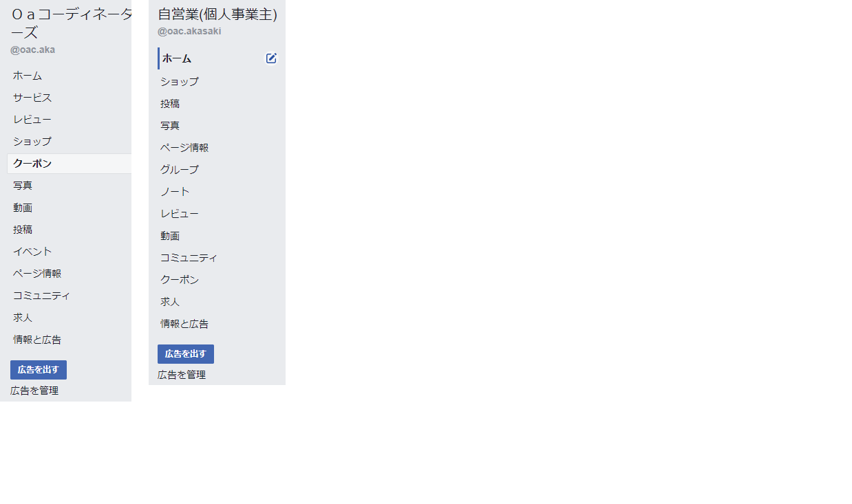Open the right panel's 広告を管理 link

point(182,375)
